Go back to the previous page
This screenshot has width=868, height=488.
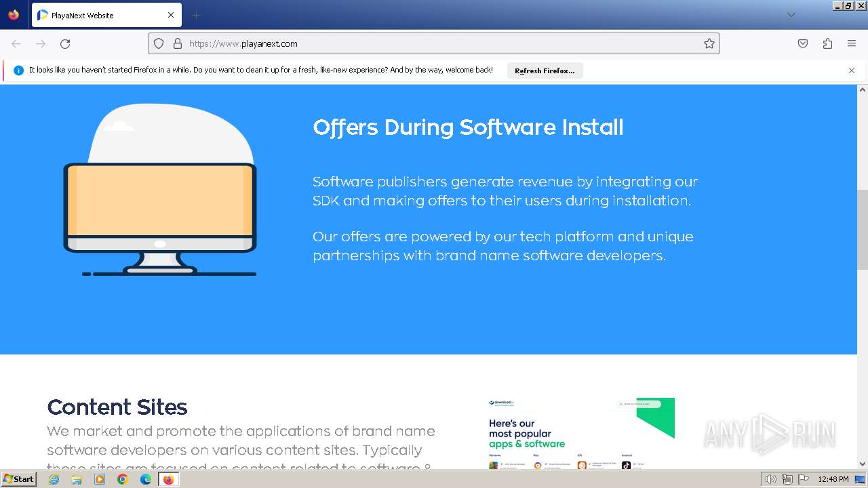(16, 43)
